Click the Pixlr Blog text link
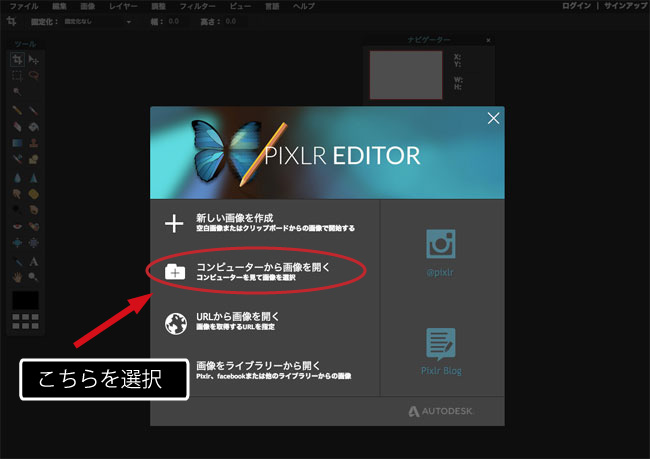The image size is (650, 459). pyautogui.click(x=441, y=371)
